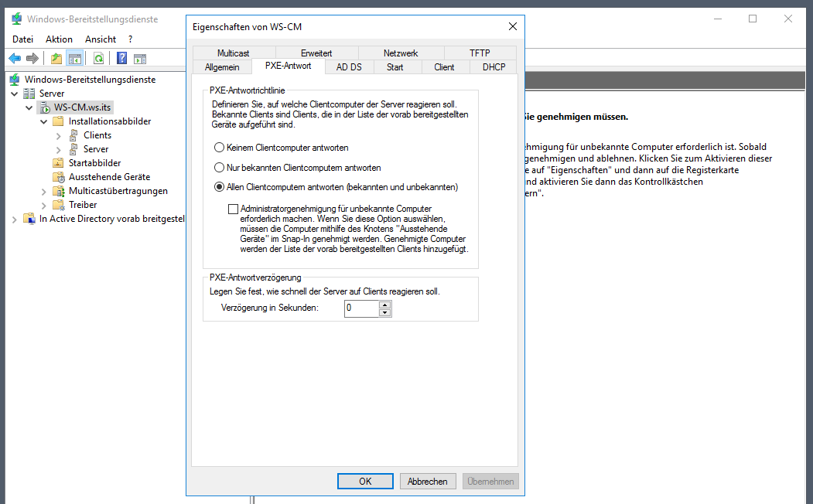
Task: Click the icon of the Server image group under Installationsabbilder
Action: click(73, 149)
